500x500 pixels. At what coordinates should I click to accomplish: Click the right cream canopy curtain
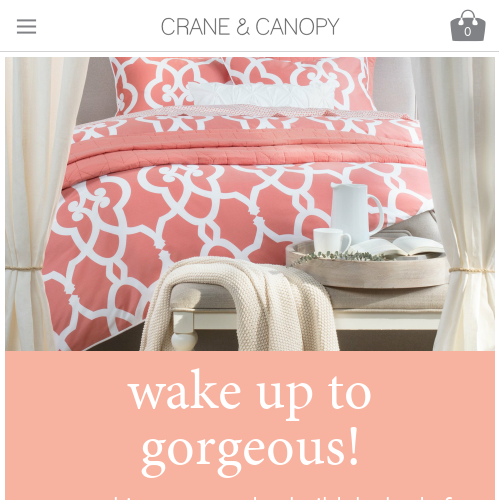coord(462,204)
